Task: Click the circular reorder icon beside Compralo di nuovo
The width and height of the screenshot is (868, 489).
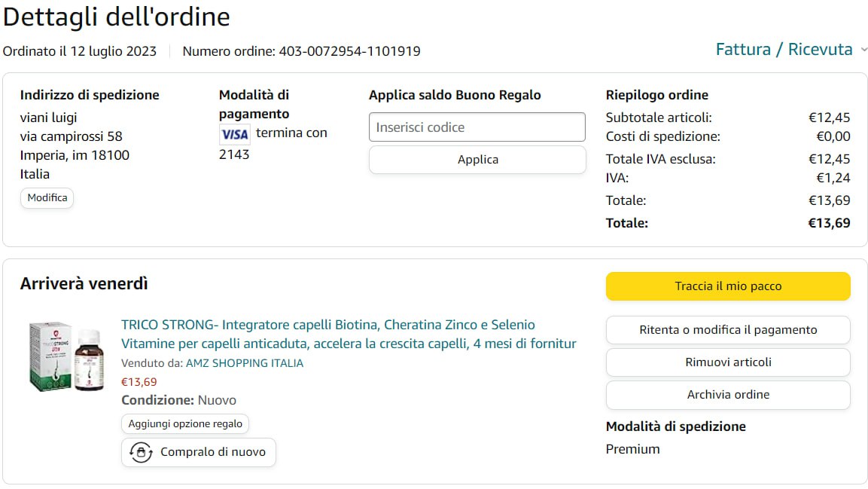Action: (x=141, y=452)
